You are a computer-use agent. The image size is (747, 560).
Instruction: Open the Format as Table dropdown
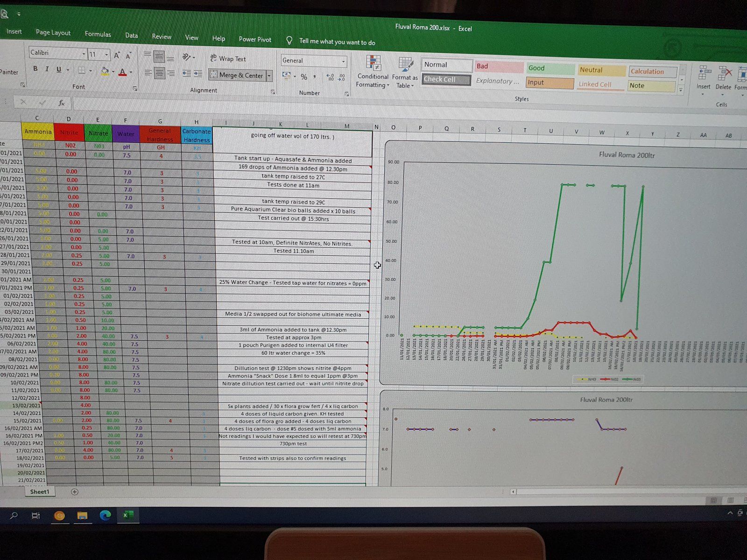[x=405, y=73]
